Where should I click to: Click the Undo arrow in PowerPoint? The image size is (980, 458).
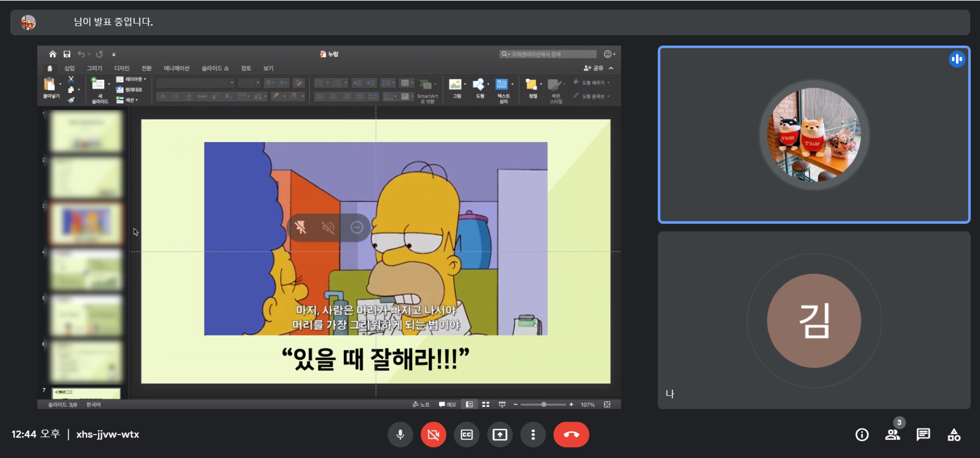coord(81,54)
